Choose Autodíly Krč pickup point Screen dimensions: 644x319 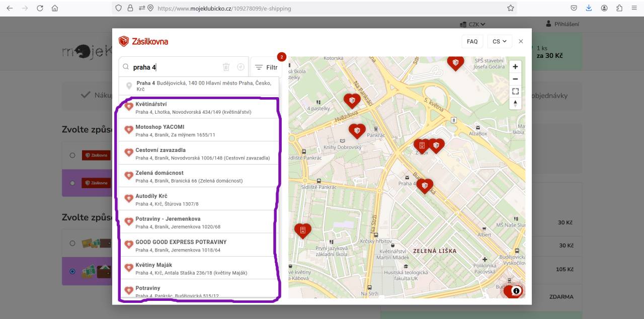(198, 199)
